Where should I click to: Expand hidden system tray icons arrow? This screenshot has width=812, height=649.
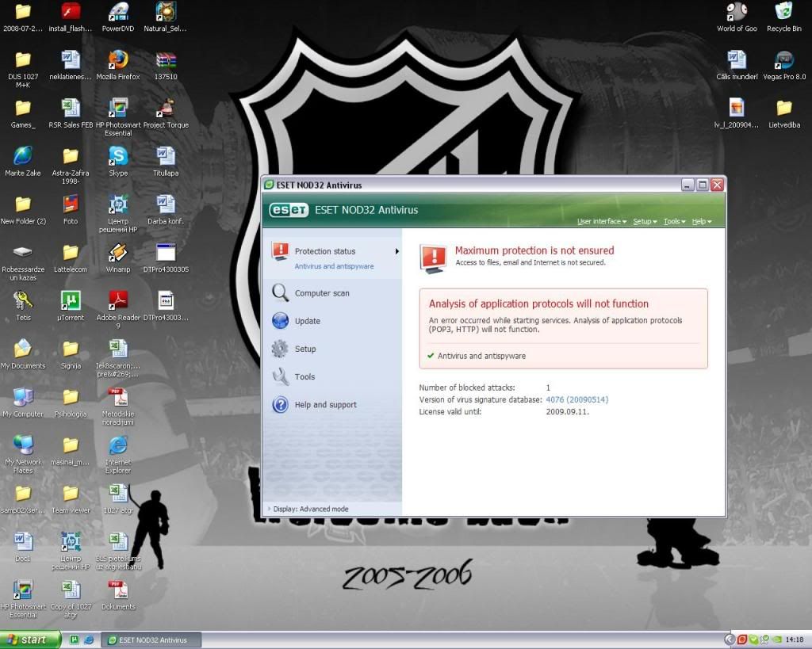pos(730,639)
